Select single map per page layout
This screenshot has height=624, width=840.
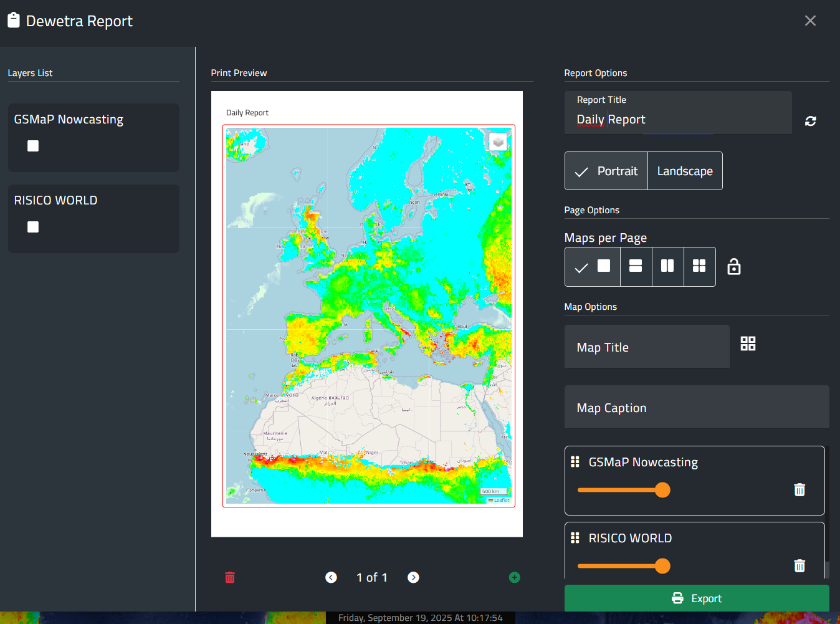point(593,267)
